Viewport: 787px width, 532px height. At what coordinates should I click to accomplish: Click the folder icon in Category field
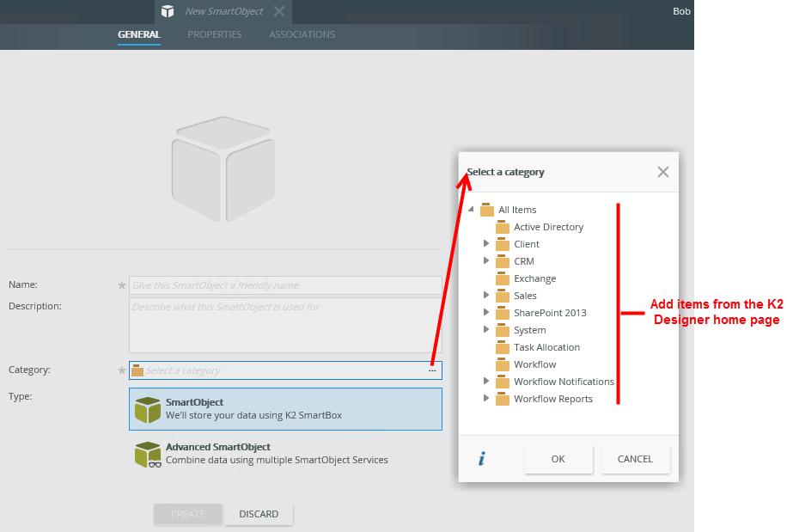137,370
